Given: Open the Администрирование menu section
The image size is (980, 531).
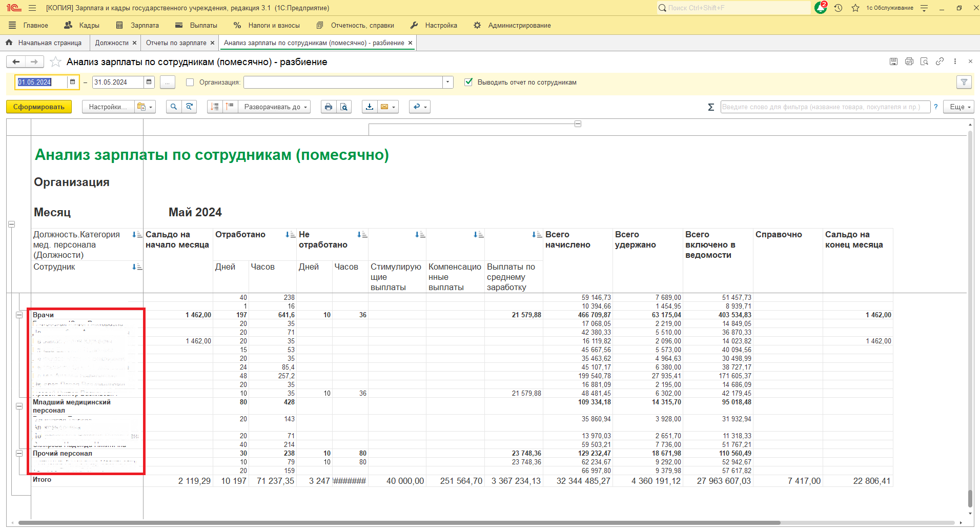Looking at the screenshot, I should [x=512, y=25].
